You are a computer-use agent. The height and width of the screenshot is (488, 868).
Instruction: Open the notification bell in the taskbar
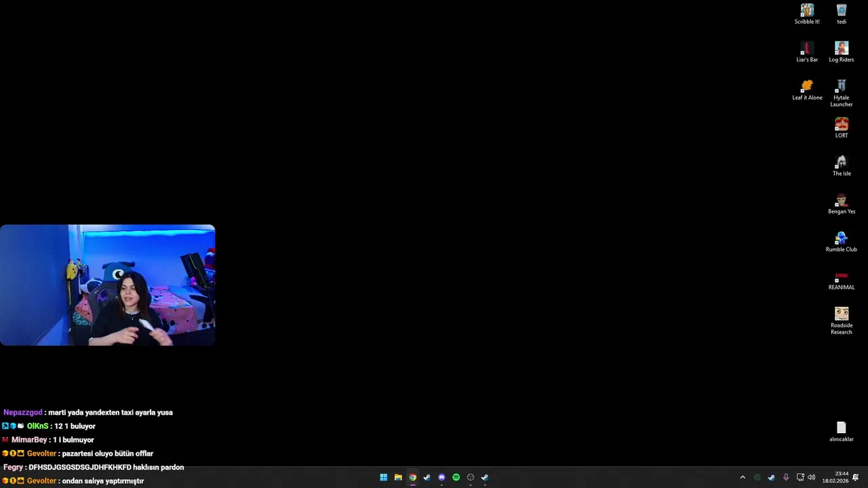pos(856,477)
